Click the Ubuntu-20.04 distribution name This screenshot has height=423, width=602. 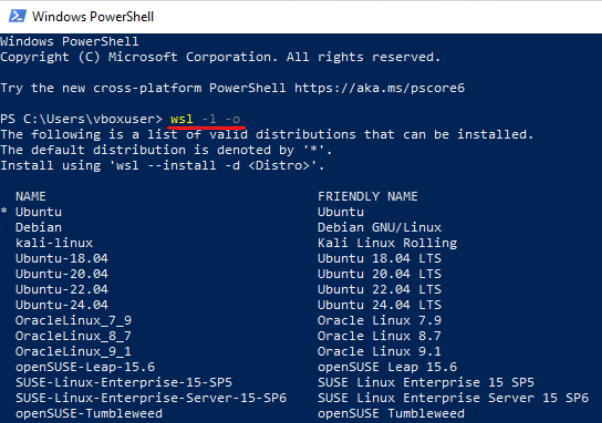(x=62, y=274)
